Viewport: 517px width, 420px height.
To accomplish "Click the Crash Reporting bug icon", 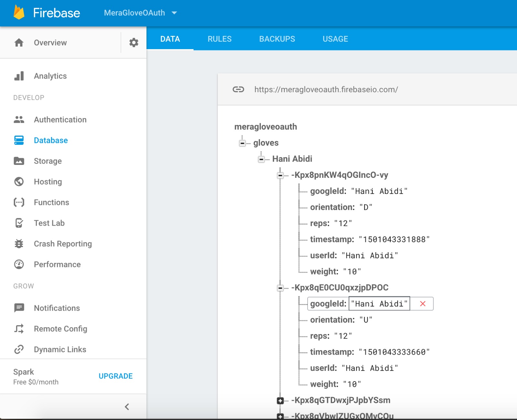I will tap(19, 244).
